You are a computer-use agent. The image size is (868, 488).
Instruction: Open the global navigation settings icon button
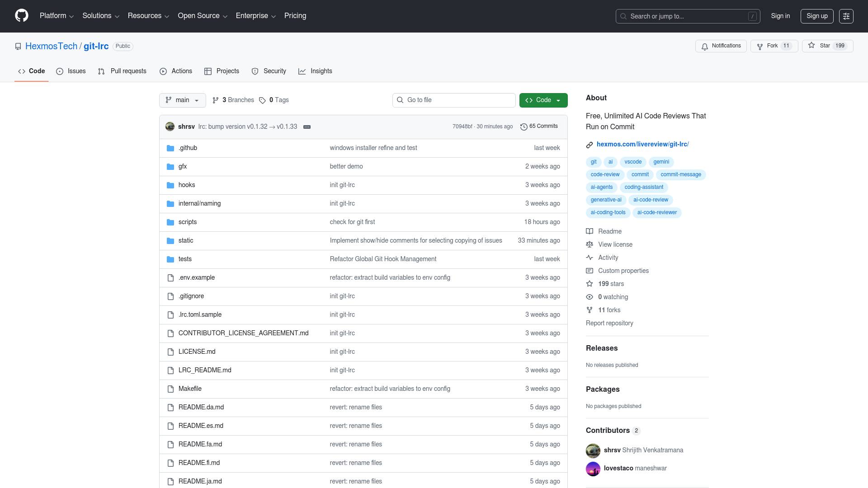(x=846, y=16)
